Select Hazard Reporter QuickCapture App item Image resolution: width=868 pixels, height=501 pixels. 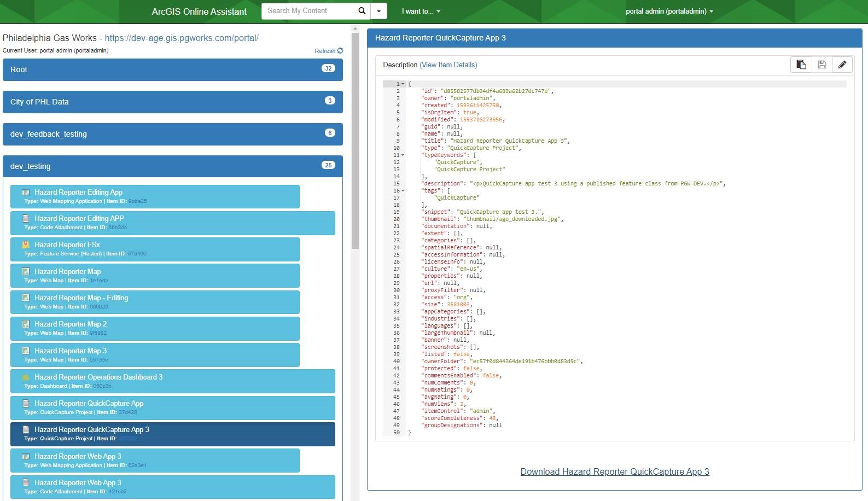pyautogui.click(x=173, y=407)
